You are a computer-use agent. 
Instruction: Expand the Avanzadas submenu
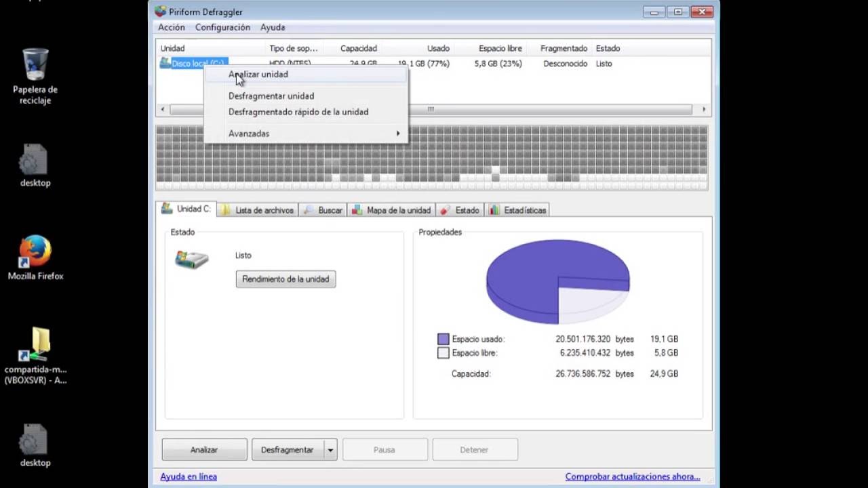point(306,134)
